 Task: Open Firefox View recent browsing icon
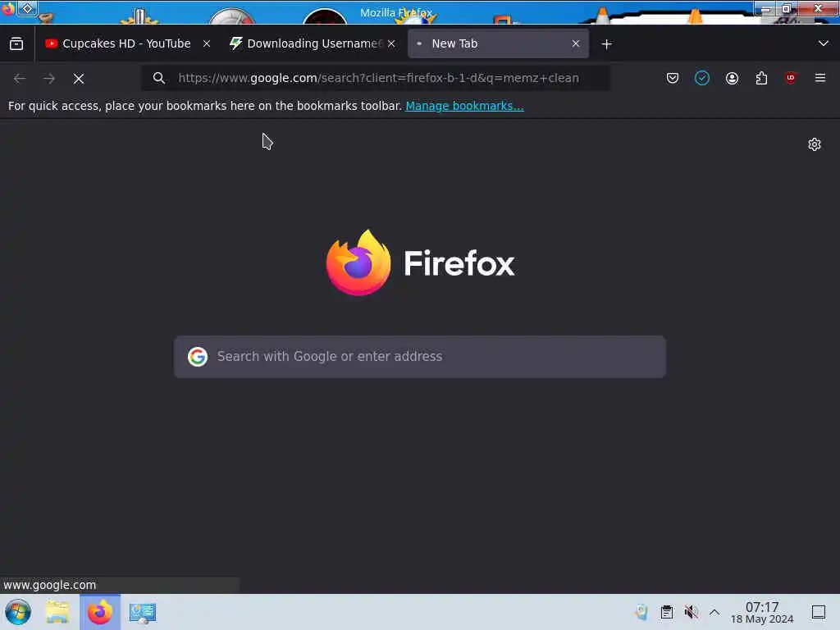click(16, 44)
